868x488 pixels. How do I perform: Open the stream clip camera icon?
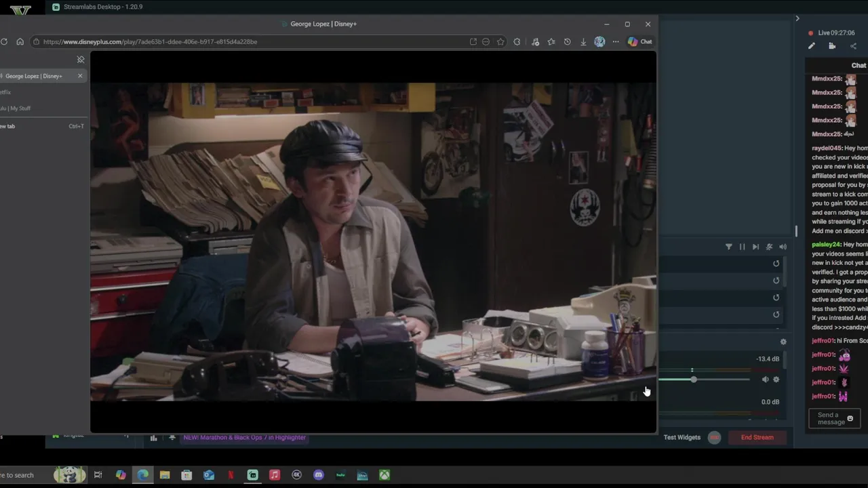point(832,46)
